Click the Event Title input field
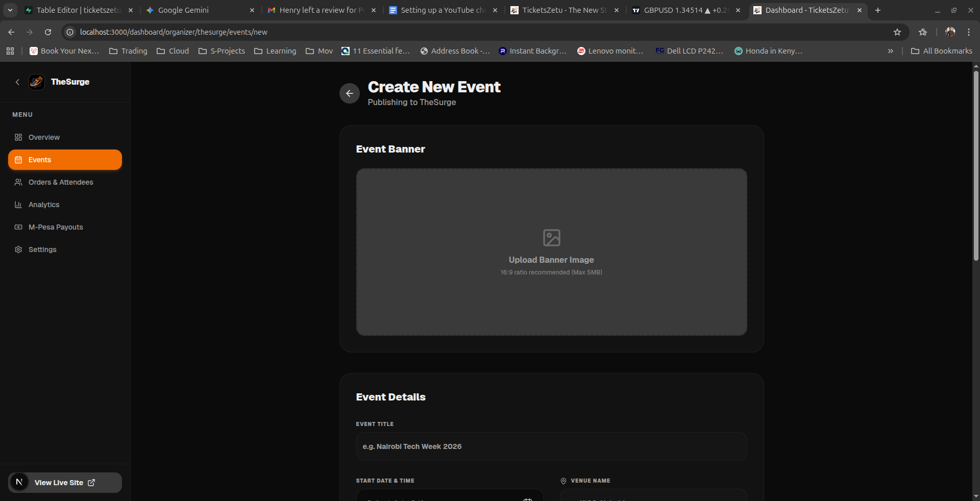This screenshot has height=501, width=980. click(551, 446)
